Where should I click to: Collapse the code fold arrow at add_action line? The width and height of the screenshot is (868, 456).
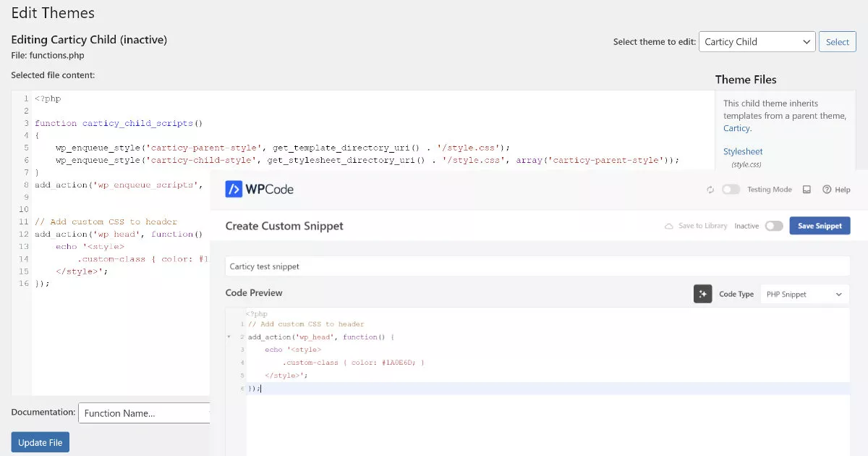[229, 337]
